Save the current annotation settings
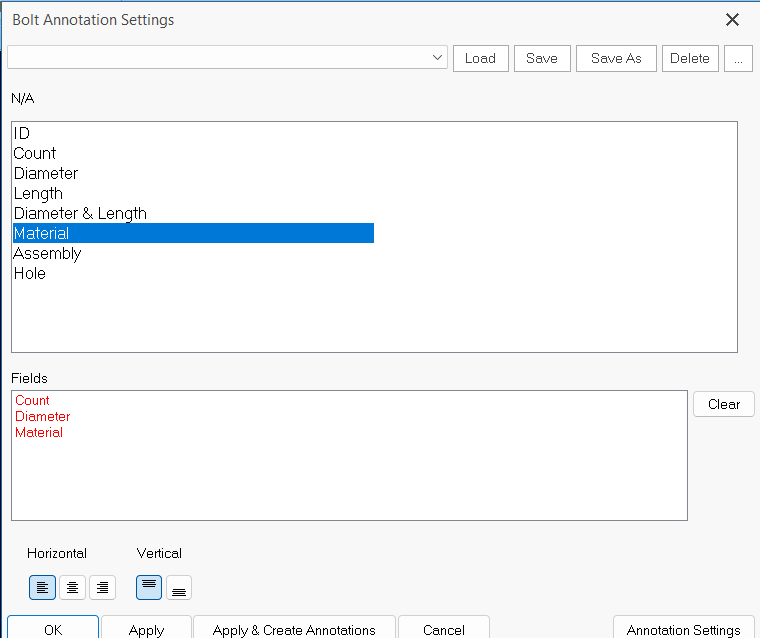Image resolution: width=760 pixels, height=638 pixels. pos(542,58)
